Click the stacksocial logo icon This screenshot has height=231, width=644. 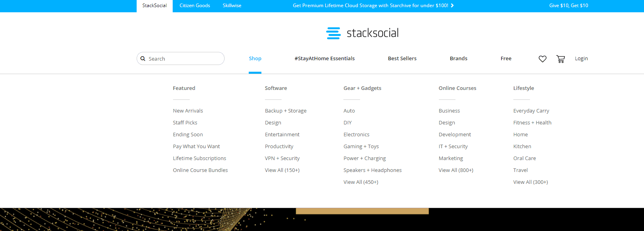[333, 33]
